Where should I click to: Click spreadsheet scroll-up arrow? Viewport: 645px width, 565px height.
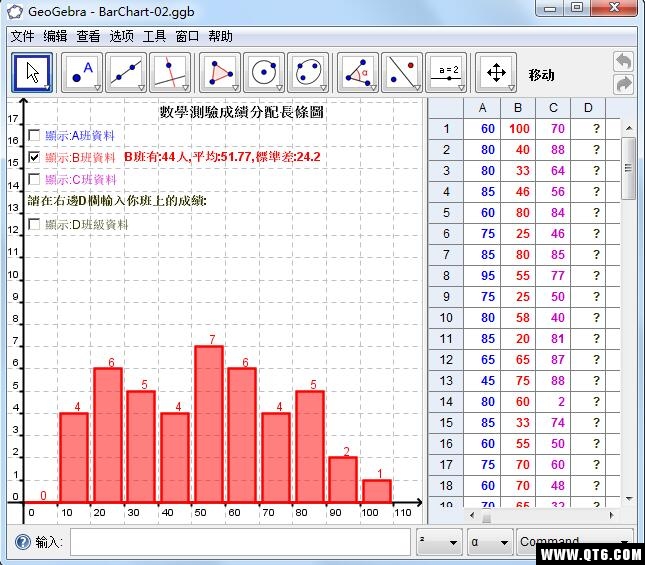coord(629,128)
